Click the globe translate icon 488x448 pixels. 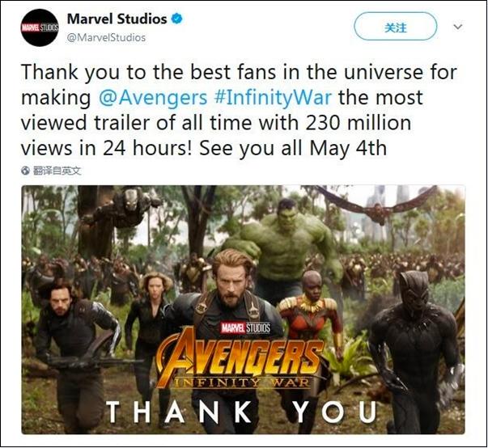(x=25, y=171)
